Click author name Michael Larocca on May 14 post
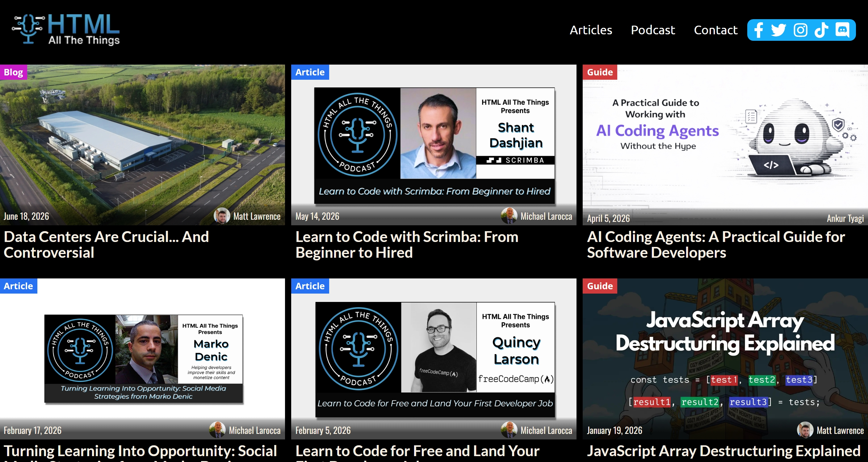Viewport: 868px width, 462px height. [x=546, y=216]
